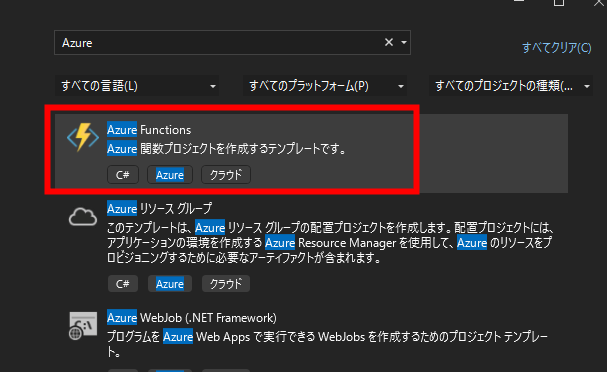Click the WebJob description starting プログラムを
The height and width of the screenshot is (372, 607).
click(x=328, y=344)
